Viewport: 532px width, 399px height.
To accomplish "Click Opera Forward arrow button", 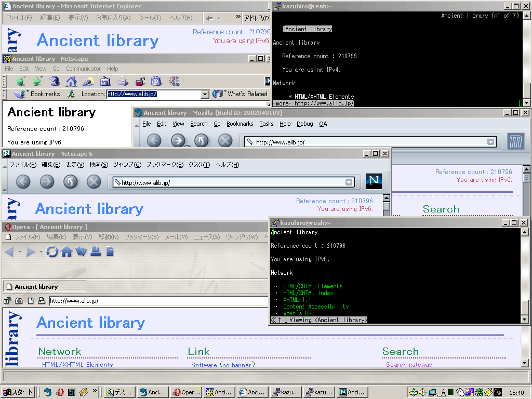I will [x=31, y=251].
